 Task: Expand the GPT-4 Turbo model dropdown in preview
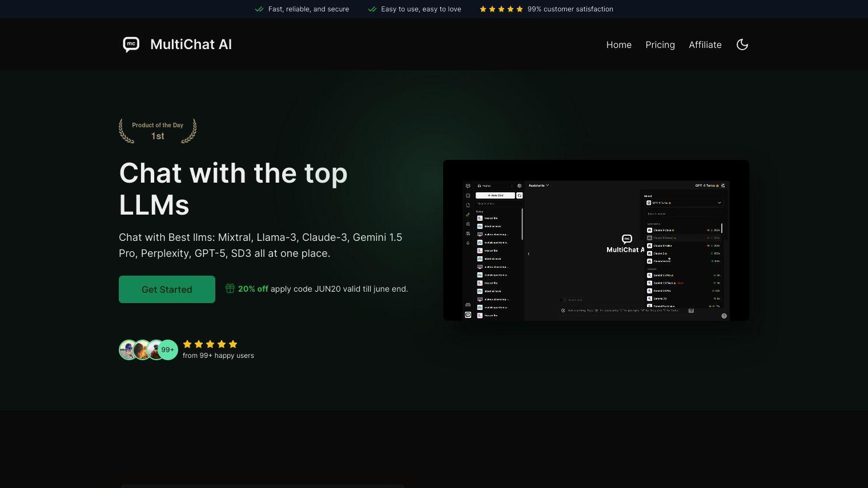[684, 203]
